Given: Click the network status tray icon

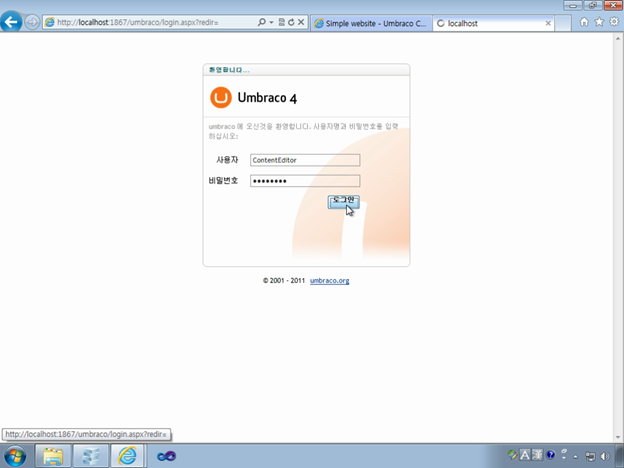Looking at the screenshot, I should 590,456.
